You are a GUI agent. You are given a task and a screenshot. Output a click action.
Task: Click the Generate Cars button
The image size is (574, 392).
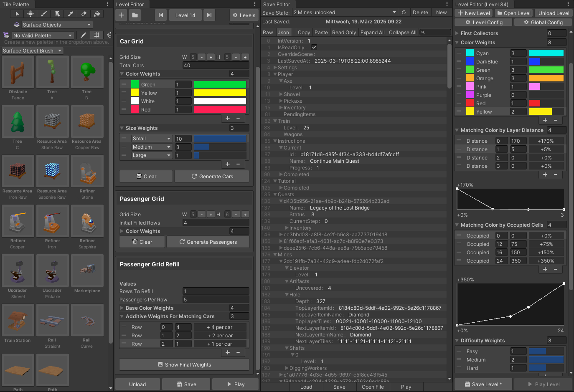212,176
